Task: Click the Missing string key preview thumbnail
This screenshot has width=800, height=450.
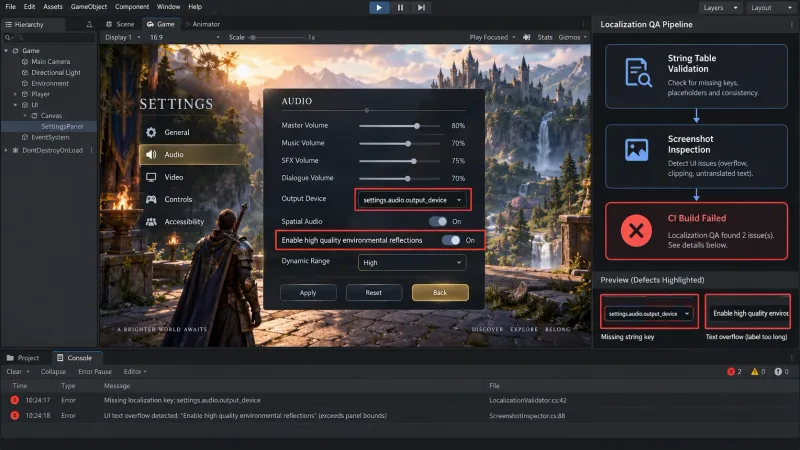Action: pyautogui.click(x=649, y=312)
